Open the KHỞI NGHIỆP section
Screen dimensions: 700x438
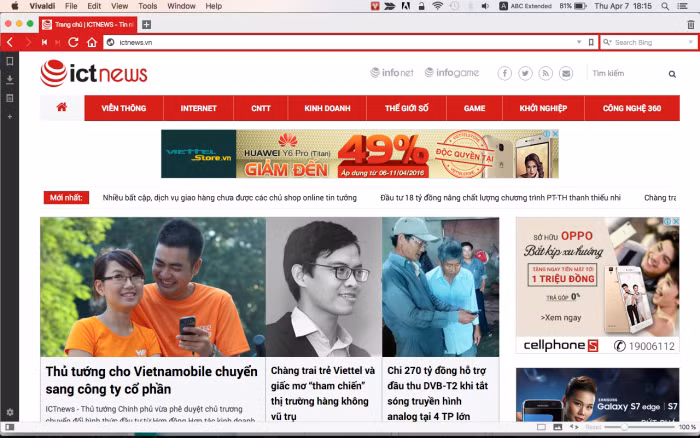click(543, 108)
